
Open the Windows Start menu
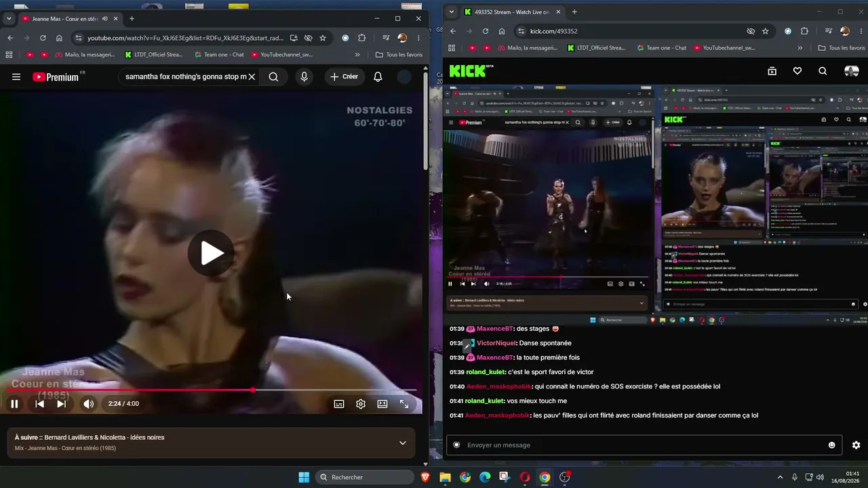click(304, 477)
